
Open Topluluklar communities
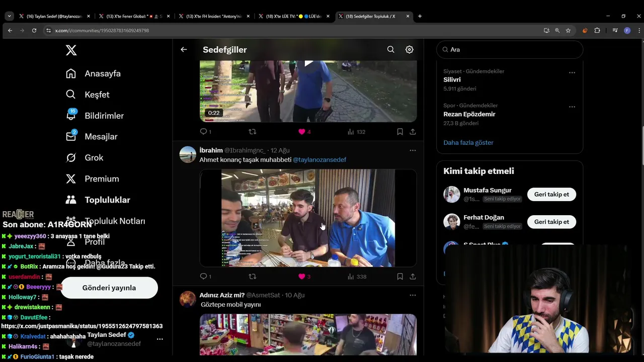click(98, 200)
